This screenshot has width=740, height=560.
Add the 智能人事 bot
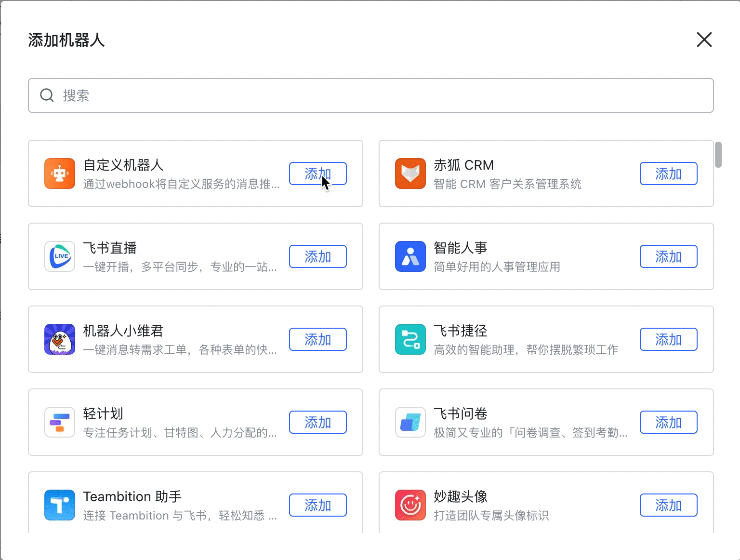[668, 256]
